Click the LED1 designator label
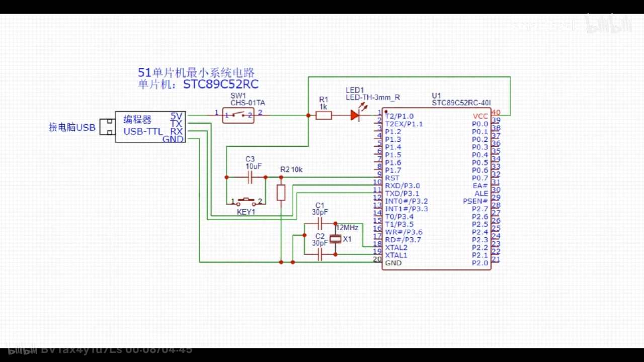Viewport: 644px width, 362px height. 355,90
